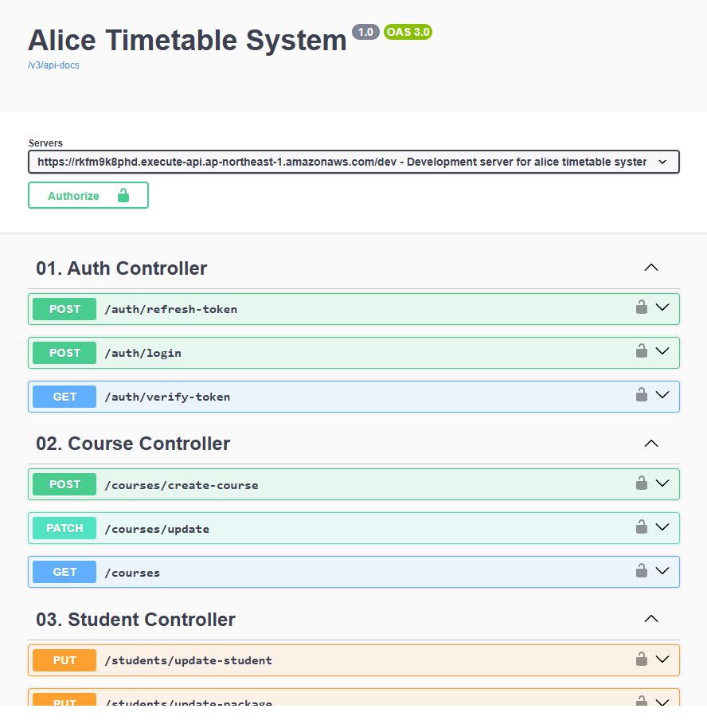Click the lock icon on /courses/update row
Viewport: 707px width, 728px height.
642,526
